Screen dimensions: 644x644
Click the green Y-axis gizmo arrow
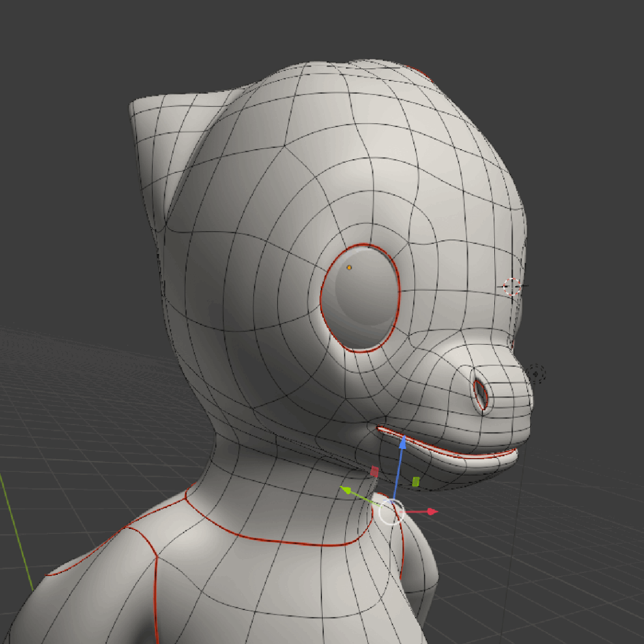click(346, 489)
